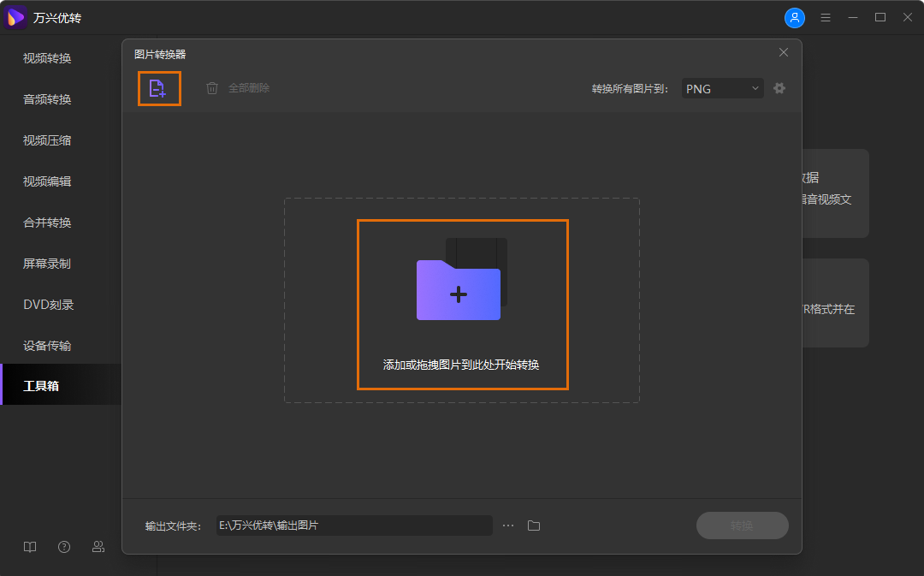The height and width of the screenshot is (576, 924).
Task: Click the ... button to browse folders
Action: [x=508, y=526]
